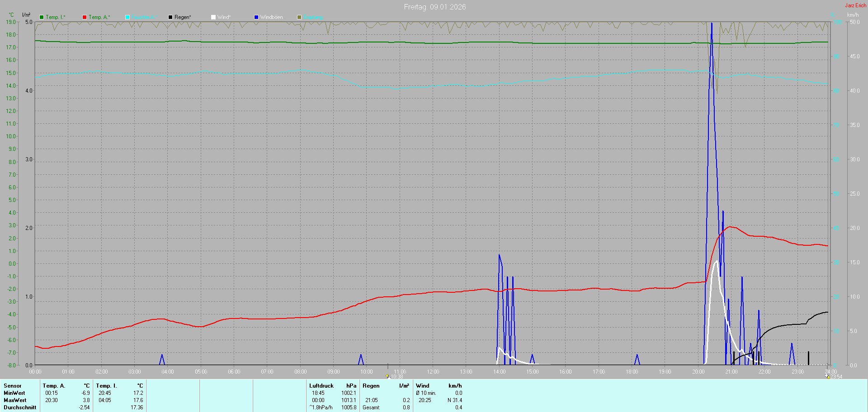
Task: Click the blue Windböen legend square
Action: point(256,17)
